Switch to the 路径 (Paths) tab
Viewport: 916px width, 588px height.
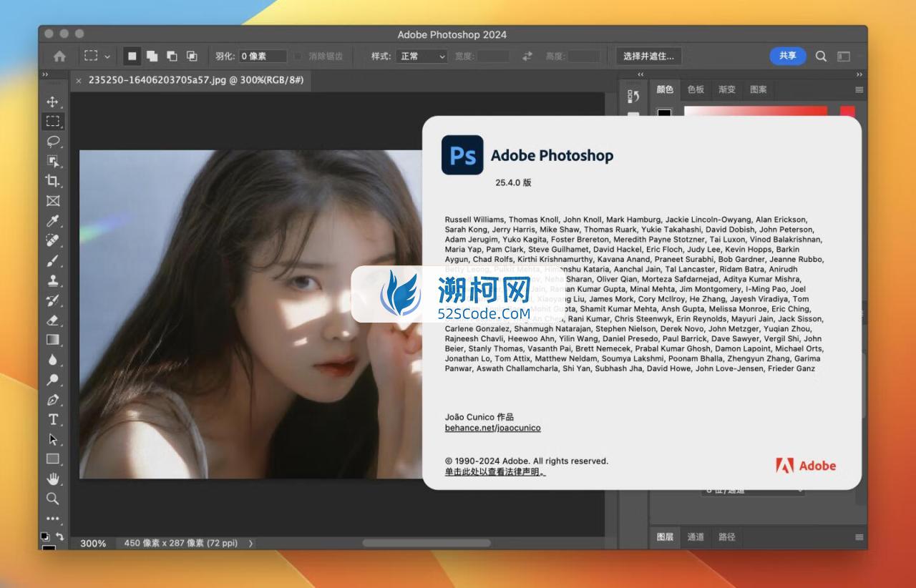click(727, 536)
